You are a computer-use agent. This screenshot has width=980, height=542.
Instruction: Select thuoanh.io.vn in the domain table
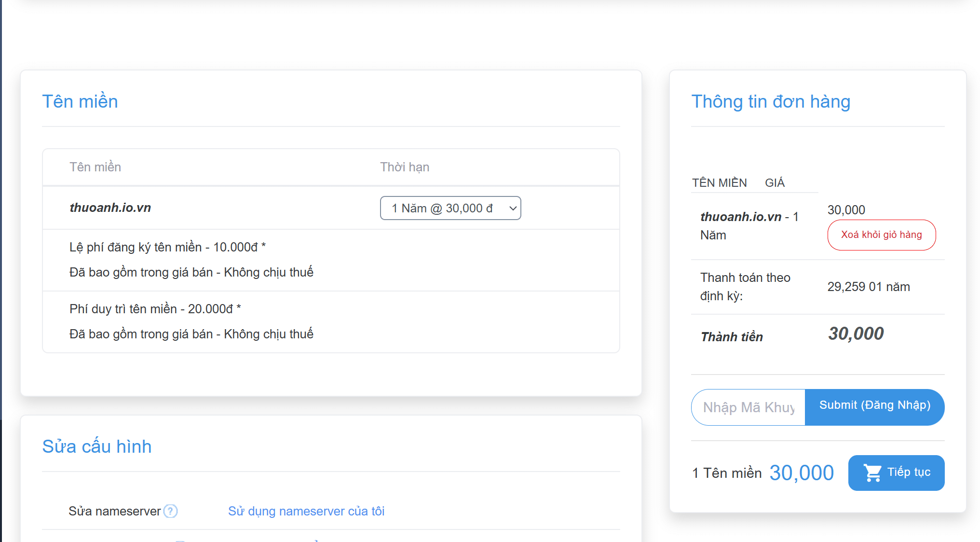(x=110, y=208)
